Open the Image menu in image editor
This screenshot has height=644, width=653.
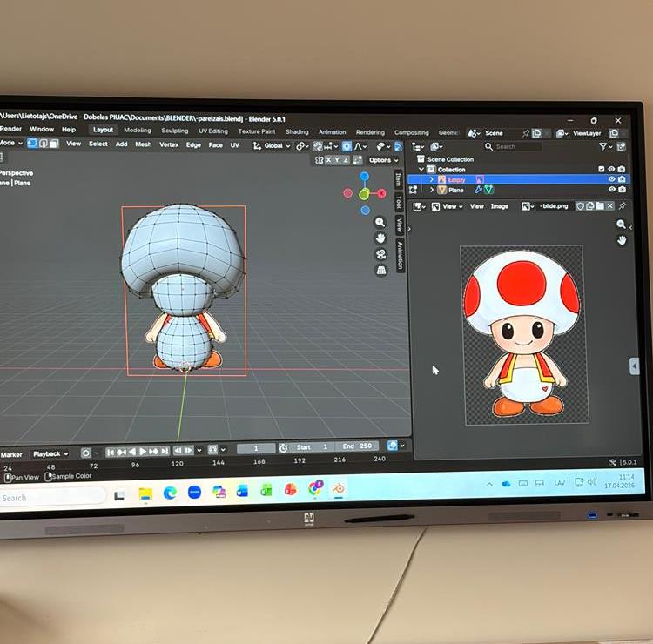pyautogui.click(x=499, y=206)
